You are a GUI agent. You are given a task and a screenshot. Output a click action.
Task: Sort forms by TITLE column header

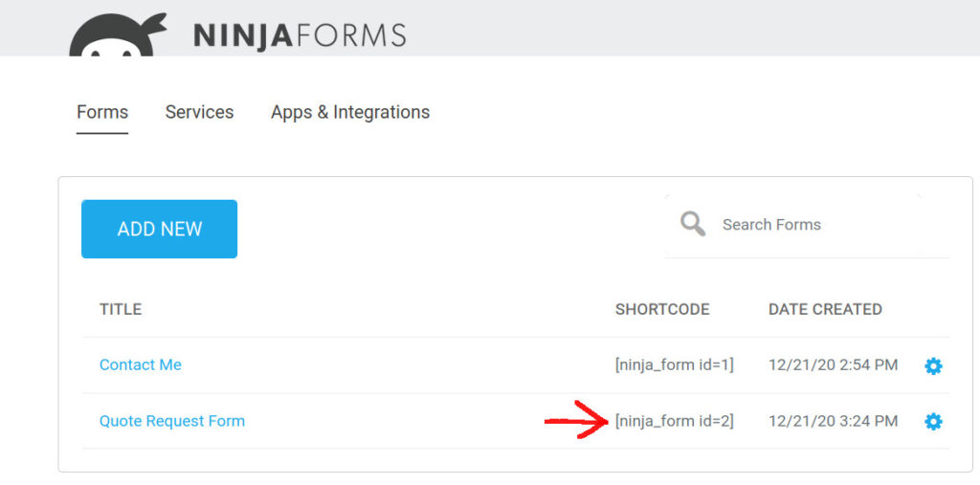(121, 309)
